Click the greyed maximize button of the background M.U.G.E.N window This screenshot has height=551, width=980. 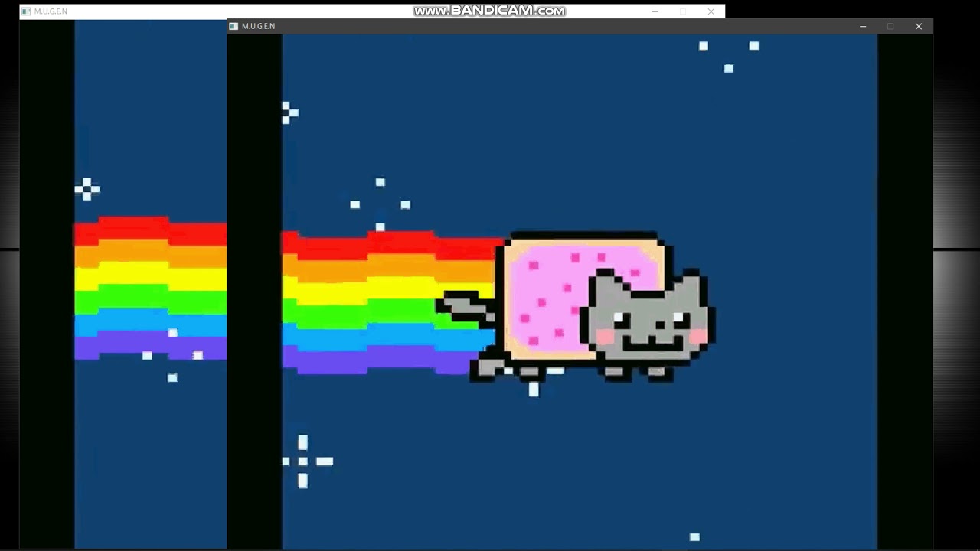(683, 11)
